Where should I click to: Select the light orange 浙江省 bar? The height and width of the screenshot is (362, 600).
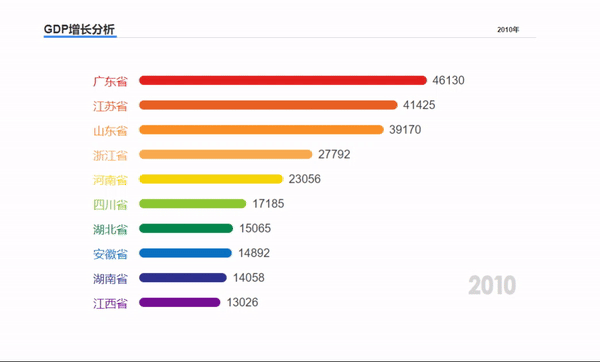coord(226,154)
